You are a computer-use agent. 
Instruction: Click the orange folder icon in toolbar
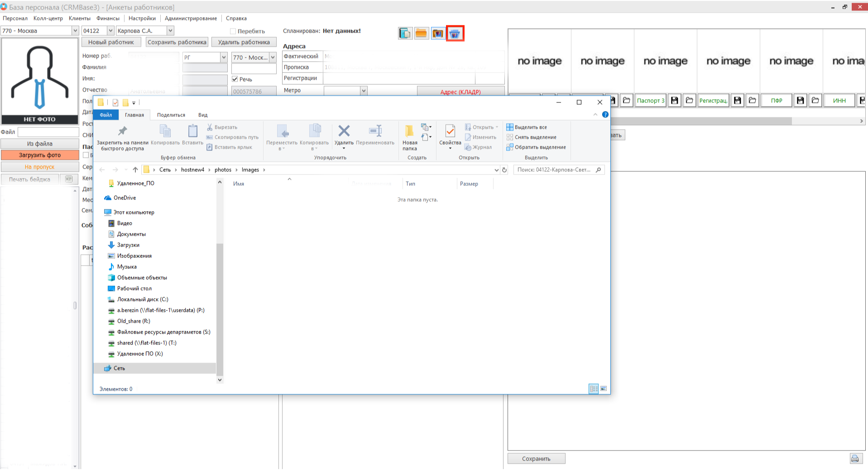pyautogui.click(x=421, y=34)
